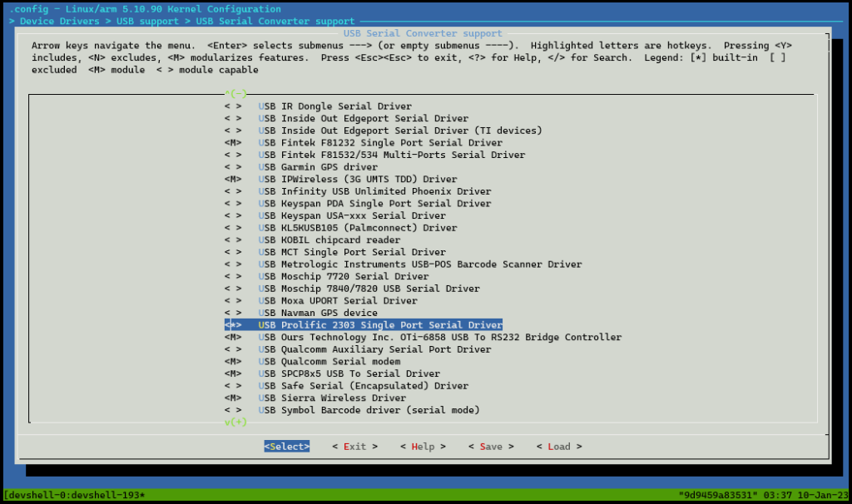Select USB KOBIL chipcard reader entry
The width and height of the screenshot is (852, 504).
coord(313,240)
